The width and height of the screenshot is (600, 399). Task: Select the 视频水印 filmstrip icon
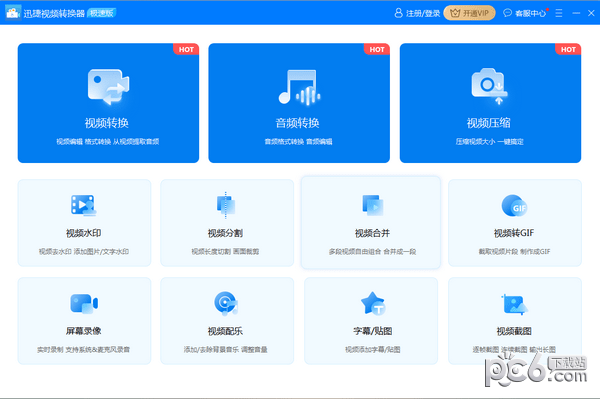coord(83,205)
